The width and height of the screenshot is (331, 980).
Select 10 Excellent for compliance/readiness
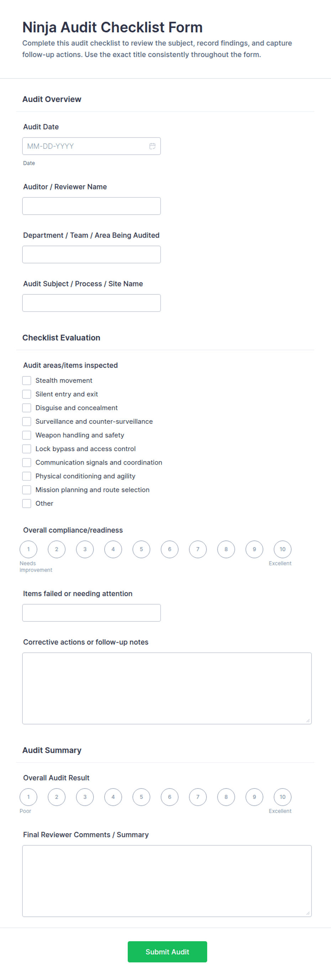(283, 549)
